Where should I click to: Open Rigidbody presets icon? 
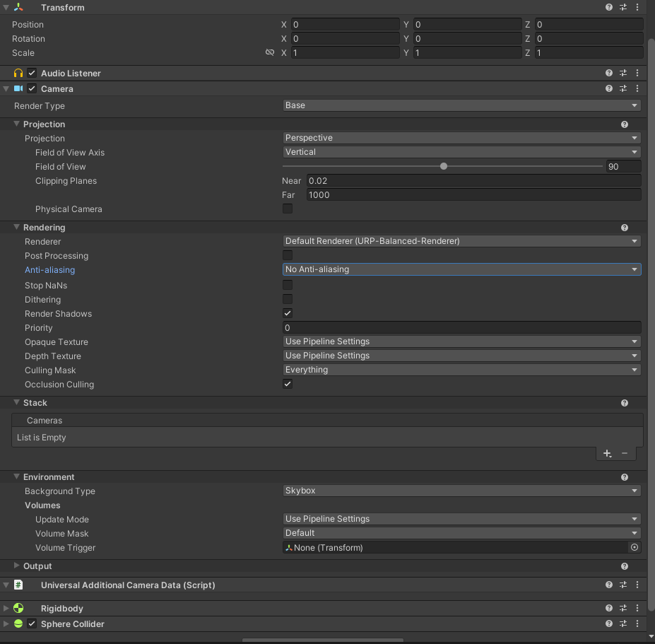623,608
